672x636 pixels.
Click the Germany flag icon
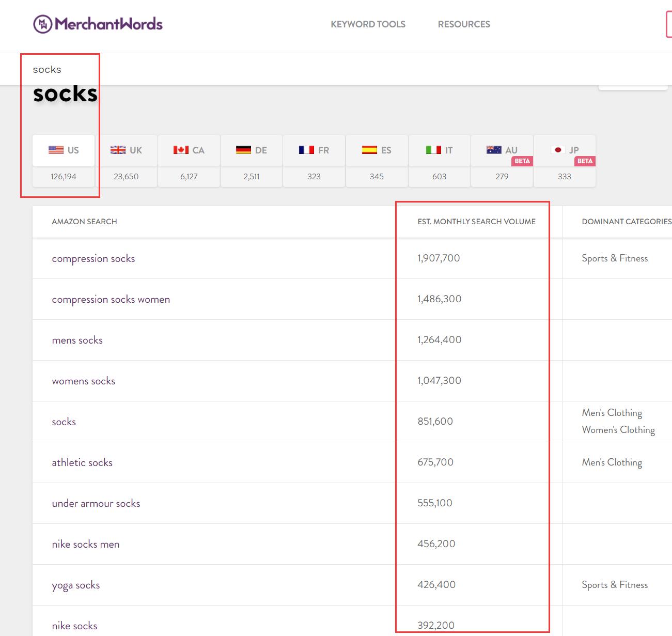click(x=243, y=150)
